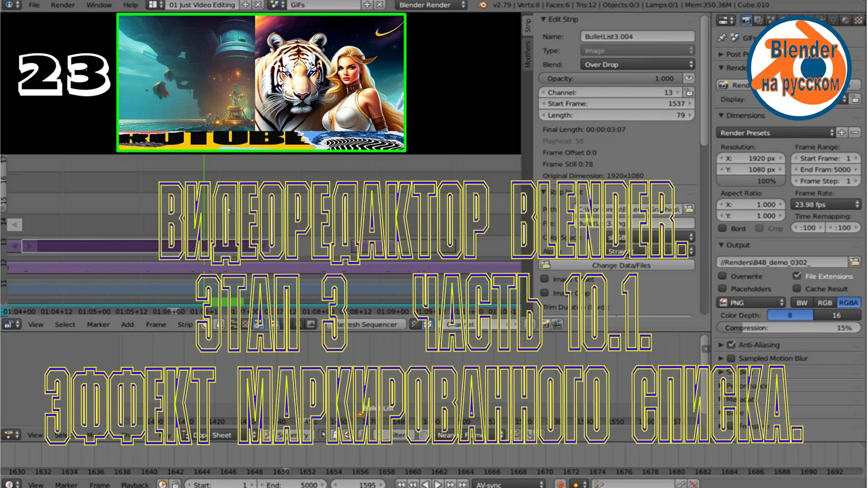Browse output folder for renders path
This screenshot has width=868, height=488.
coord(855,262)
